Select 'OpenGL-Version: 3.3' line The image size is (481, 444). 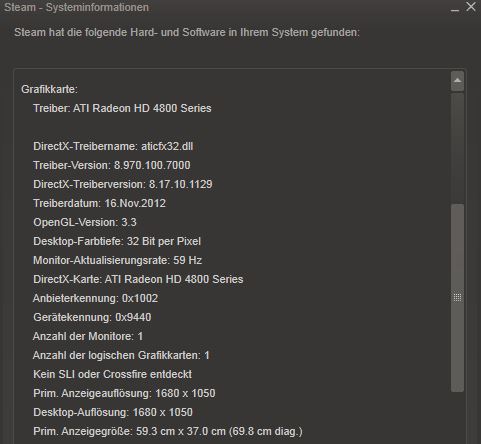point(85,222)
